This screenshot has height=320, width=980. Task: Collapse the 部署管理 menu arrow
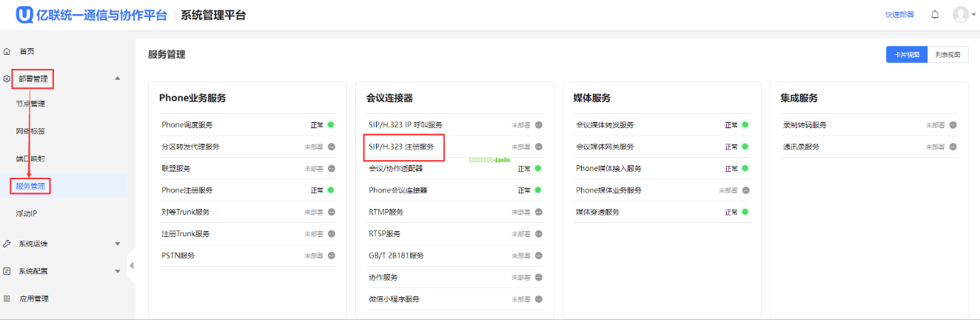tap(117, 79)
